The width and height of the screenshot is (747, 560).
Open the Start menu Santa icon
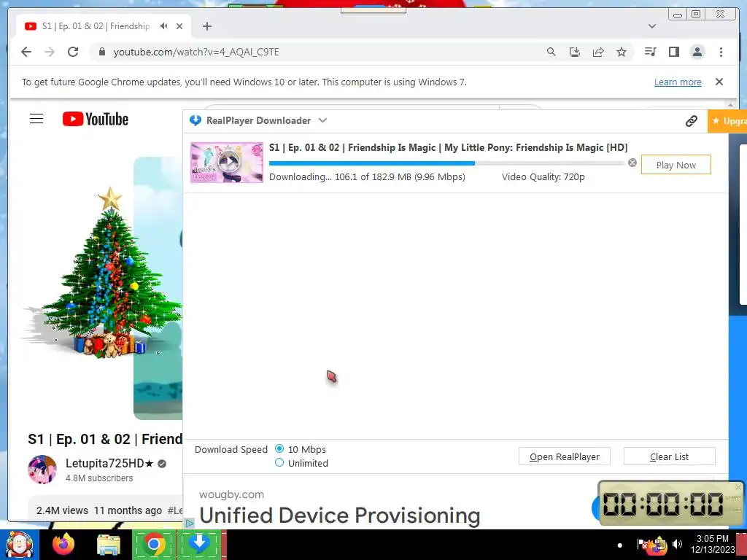(x=20, y=544)
